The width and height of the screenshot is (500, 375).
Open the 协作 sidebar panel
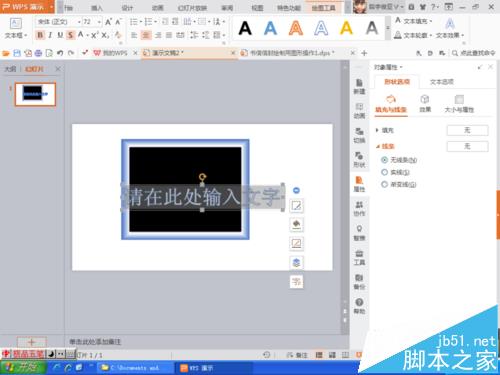pyautogui.click(x=359, y=208)
